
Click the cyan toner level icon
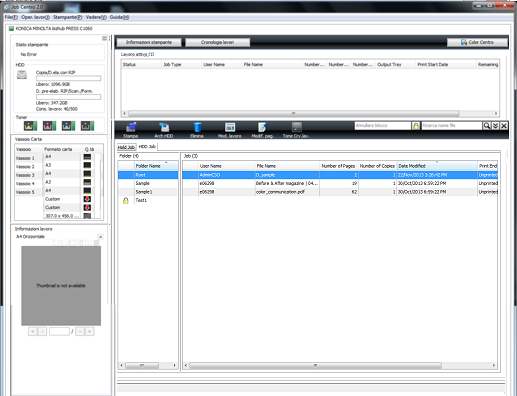[x=68, y=126]
